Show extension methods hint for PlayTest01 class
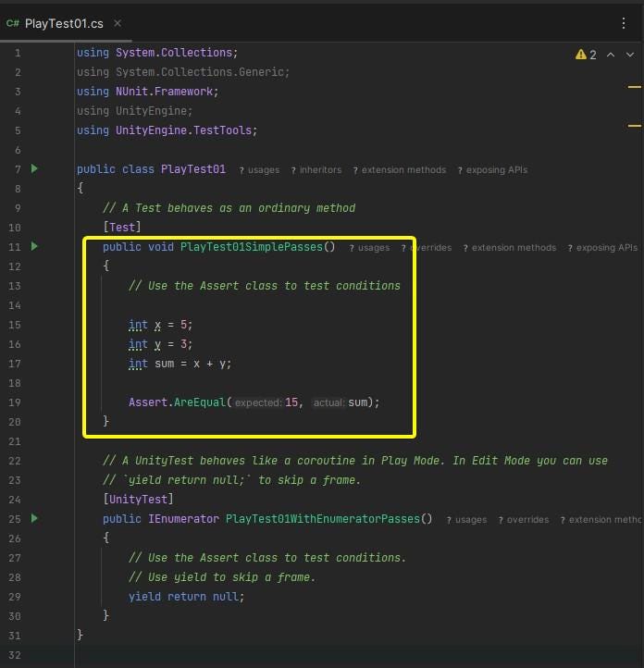The width and height of the screenshot is (644, 668). [x=400, y=170]
